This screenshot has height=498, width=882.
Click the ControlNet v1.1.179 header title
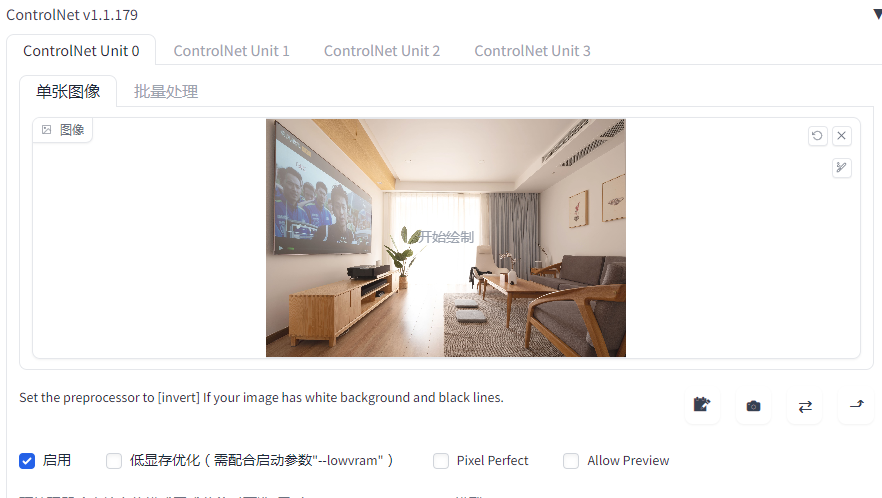(x=72, y=15)
